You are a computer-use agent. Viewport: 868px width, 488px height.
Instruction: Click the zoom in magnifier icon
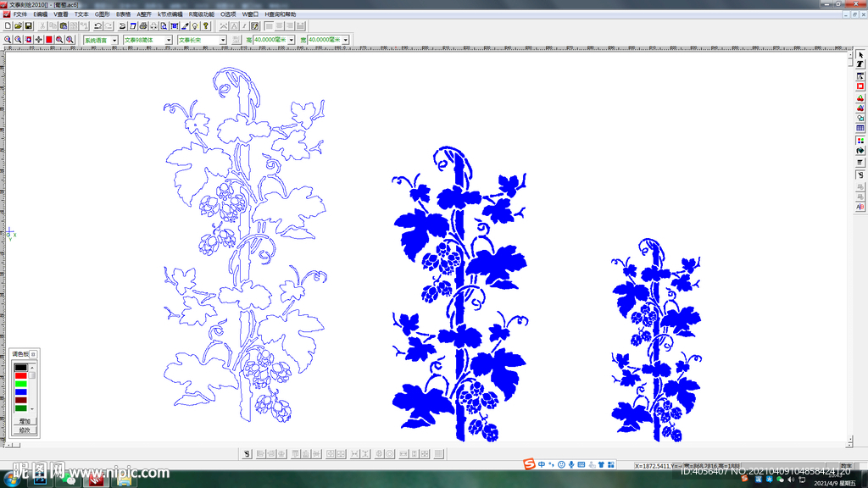8,40
